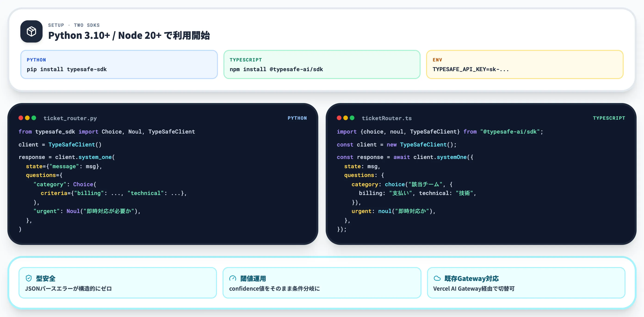Image resolution: width=644 pixels, height=317 pixels.
Task: Select the npm install @typesafe-ai/sdk command
Action: click(276, 69)
